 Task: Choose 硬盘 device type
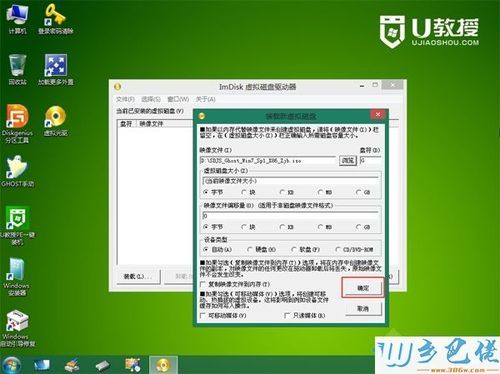pyautogui.click(x=262, y=249)
